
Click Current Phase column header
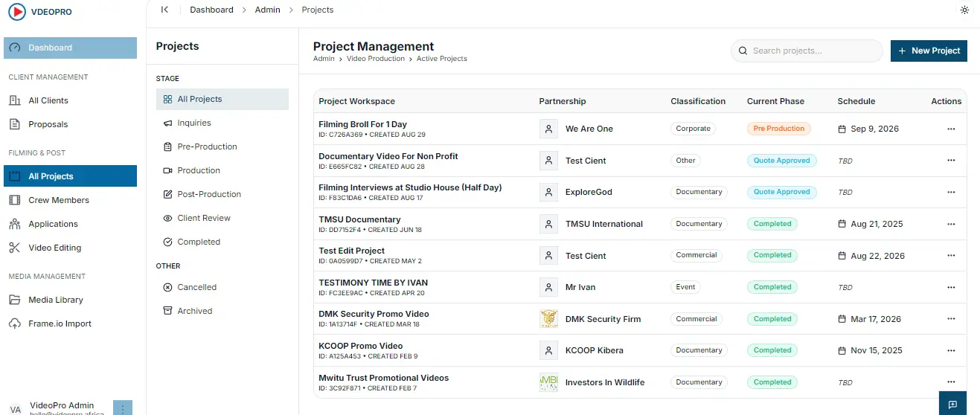click(x=776, y=101)
